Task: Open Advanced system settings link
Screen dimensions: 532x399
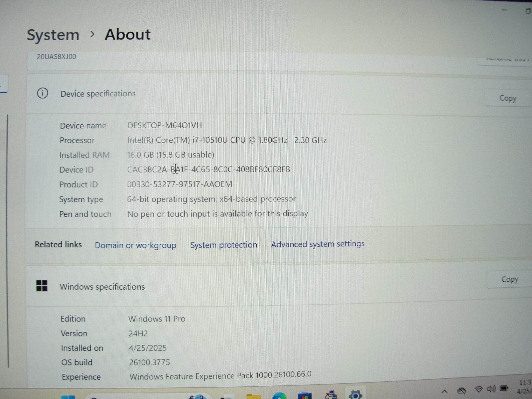Action: point(318,244)
